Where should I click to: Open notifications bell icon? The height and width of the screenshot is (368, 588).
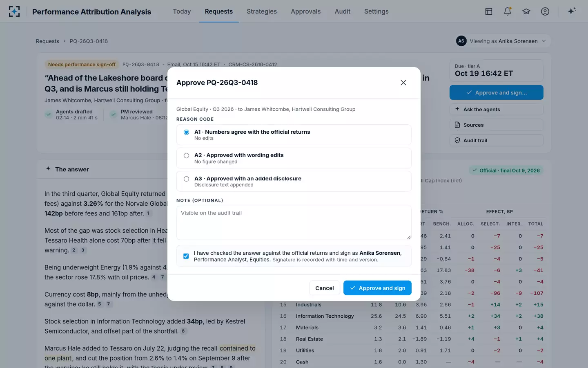point(508,11)
